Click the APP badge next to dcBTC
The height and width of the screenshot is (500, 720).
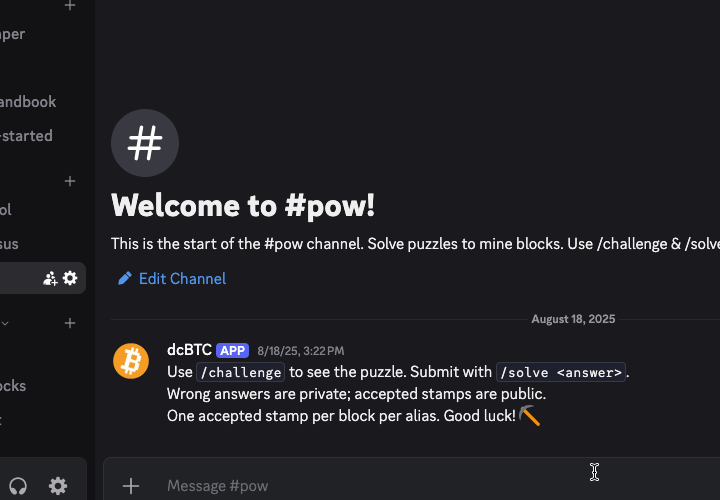point(232,350)
